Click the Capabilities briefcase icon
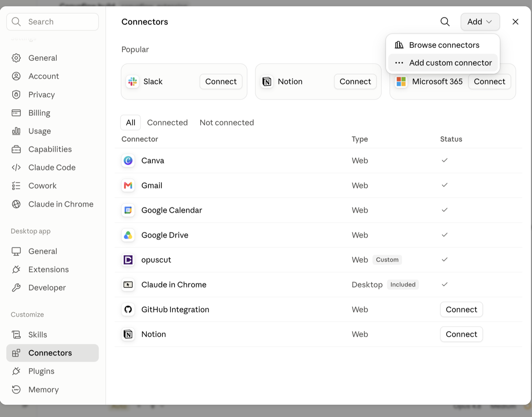The width and height of the screenshot is (532, 417). coord(16,149)
